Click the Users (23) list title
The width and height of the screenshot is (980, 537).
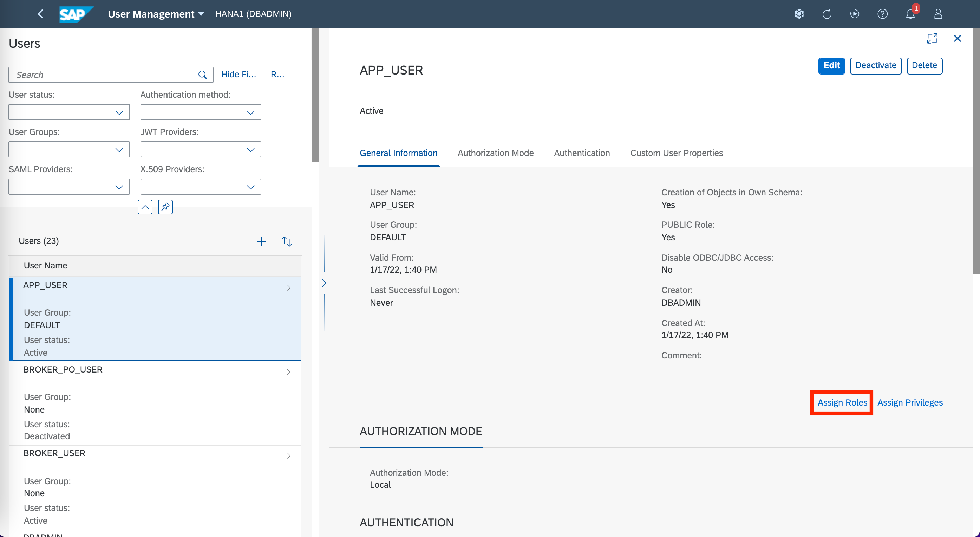pyautogui.click(x=38, y=241)
